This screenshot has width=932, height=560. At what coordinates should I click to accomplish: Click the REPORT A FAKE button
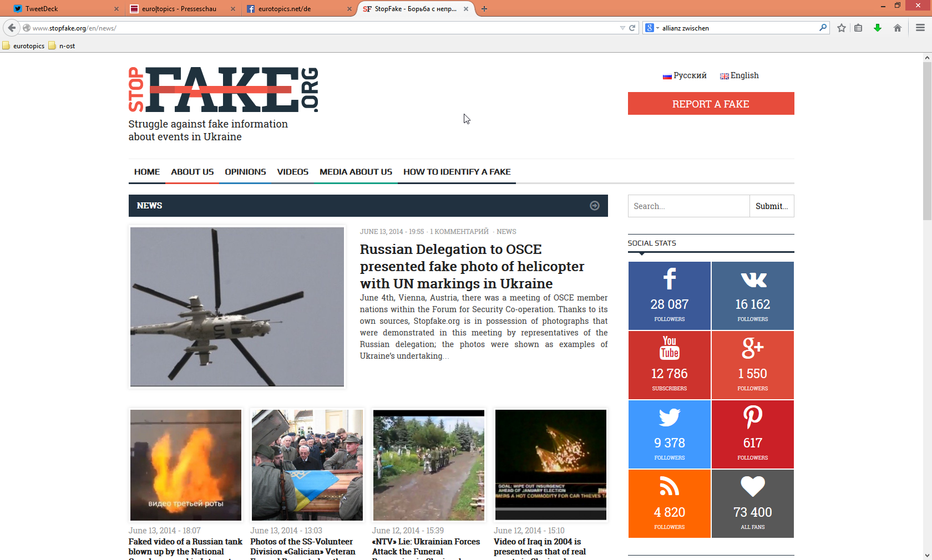(x=711, y=104)
